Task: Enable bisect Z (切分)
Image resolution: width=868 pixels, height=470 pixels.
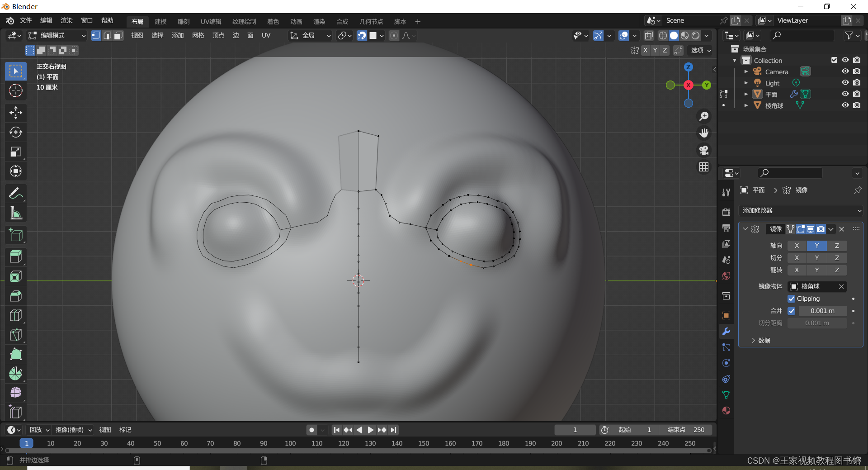Action: (x=837, y=258)
